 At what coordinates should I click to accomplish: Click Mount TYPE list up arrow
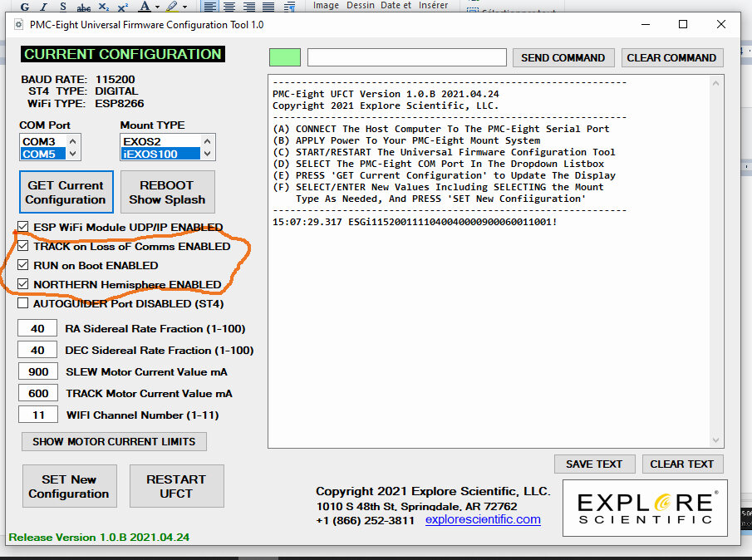(x=207, y=141)
